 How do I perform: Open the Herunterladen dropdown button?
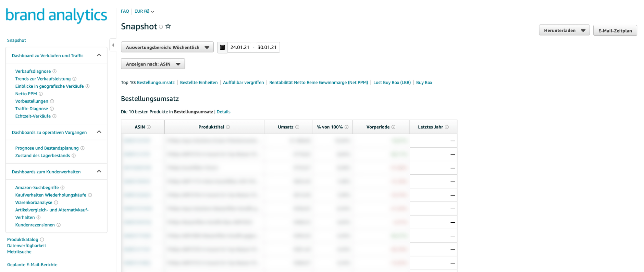point(564,30)
